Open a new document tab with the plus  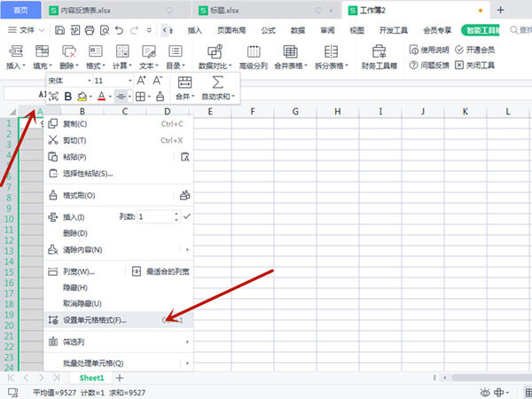(x=500, y=10)
